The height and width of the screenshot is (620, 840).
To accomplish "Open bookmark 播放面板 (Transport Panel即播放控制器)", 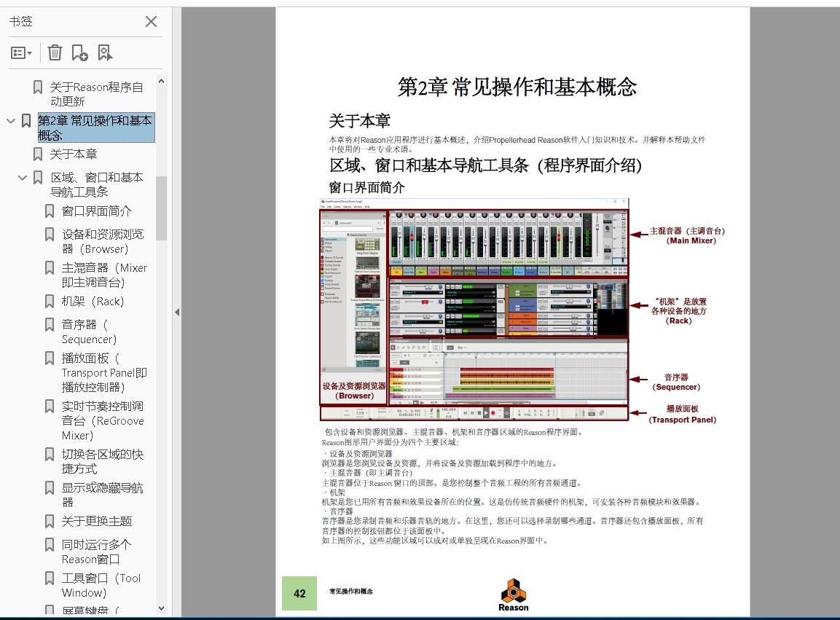I will click(104, 372).
